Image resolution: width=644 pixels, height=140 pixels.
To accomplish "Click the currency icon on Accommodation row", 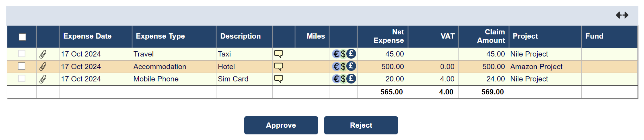I will (x=344, y=66).
